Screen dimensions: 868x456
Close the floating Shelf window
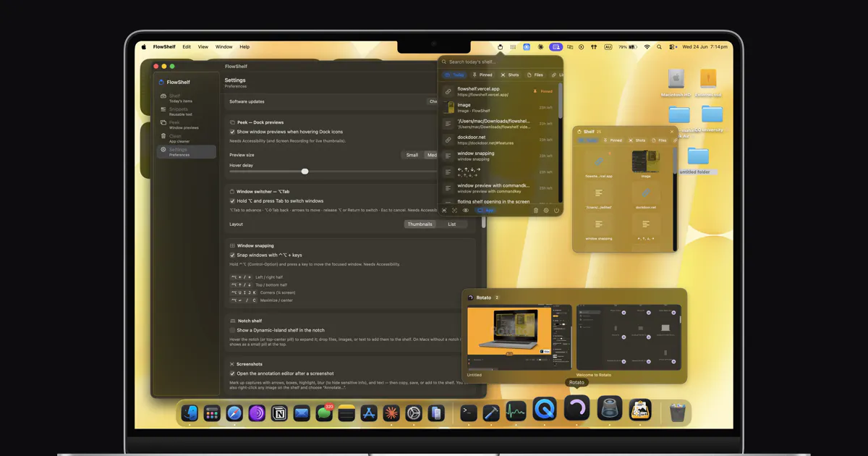pyautogui.click(x=671, y=132)
